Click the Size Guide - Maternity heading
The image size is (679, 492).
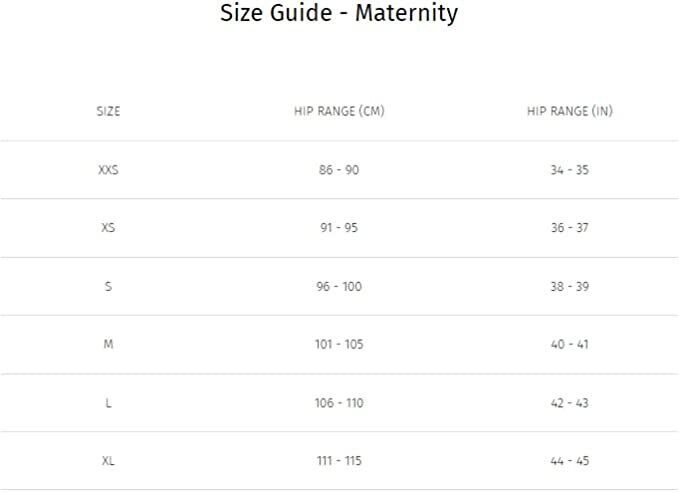click(x=339, y=13)
